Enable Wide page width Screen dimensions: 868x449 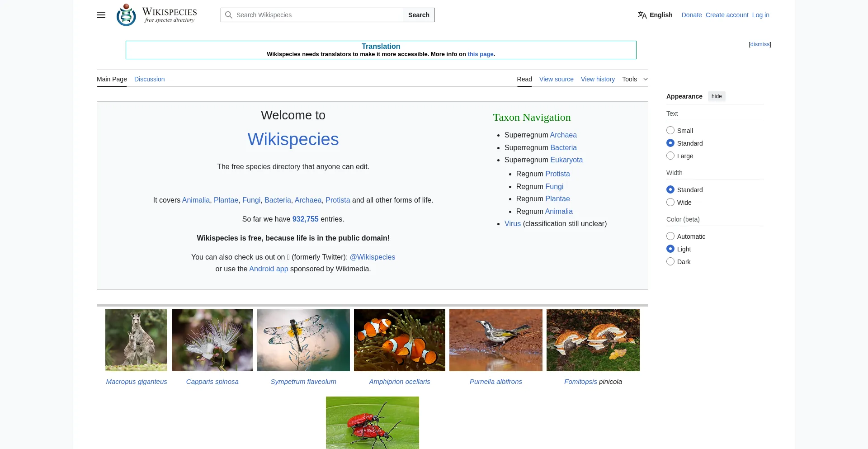coord(670,202)
